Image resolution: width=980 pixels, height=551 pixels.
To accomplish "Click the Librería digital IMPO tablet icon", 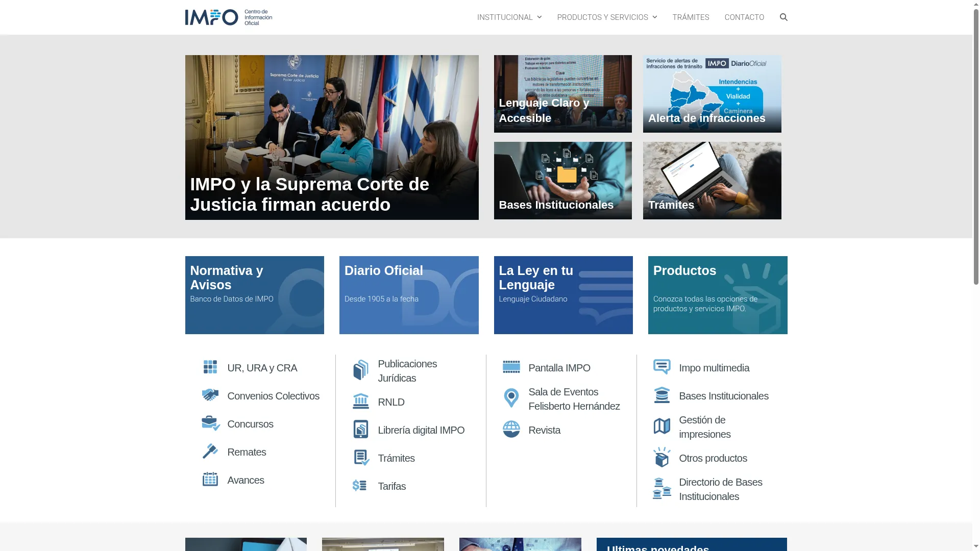I will [361, 429].
